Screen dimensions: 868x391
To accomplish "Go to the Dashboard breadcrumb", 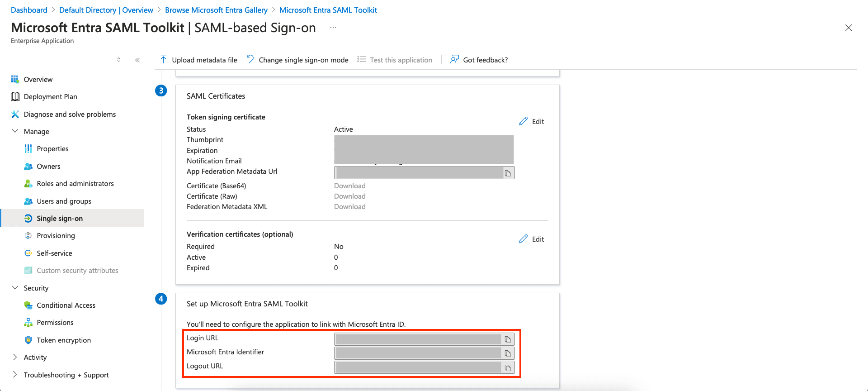I will pos(29,10).
